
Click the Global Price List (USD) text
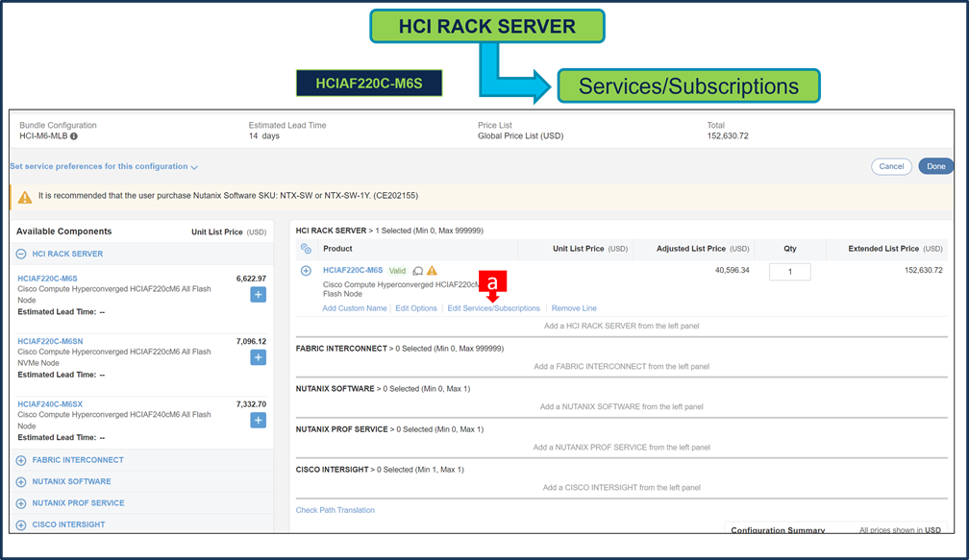click(x=520, y=135)
